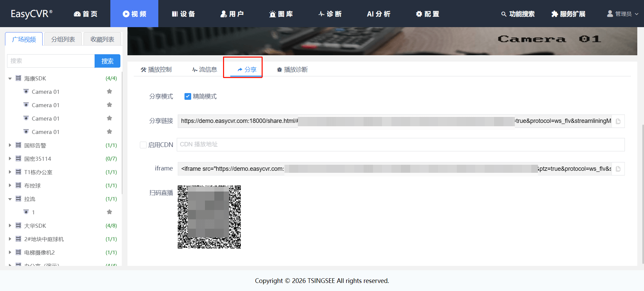644x291 pixels.
Task: Switch to the 分组列表 tab
Action: (x=63, y=39)
